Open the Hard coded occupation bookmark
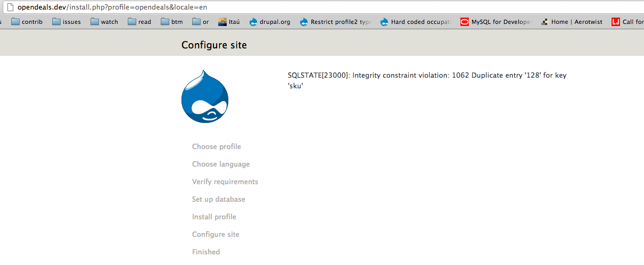 click(416, 22)
